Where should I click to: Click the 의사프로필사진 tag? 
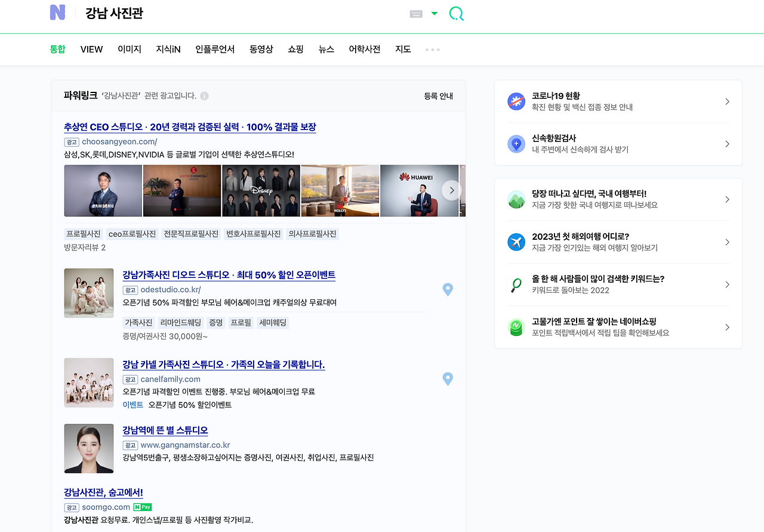pyautogui.click(x=312, y=234)
